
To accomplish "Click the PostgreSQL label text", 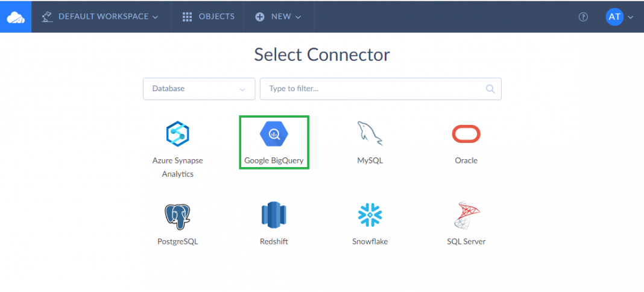I will click(x=177, y=241).
